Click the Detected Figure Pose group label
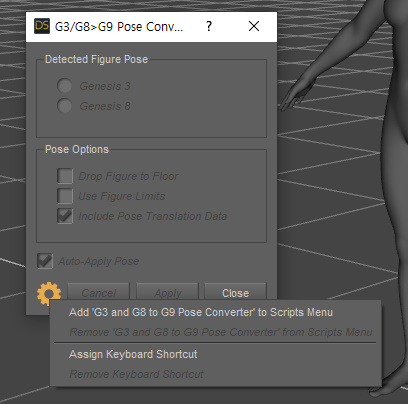The image size is (408, 404). (96, 59)
